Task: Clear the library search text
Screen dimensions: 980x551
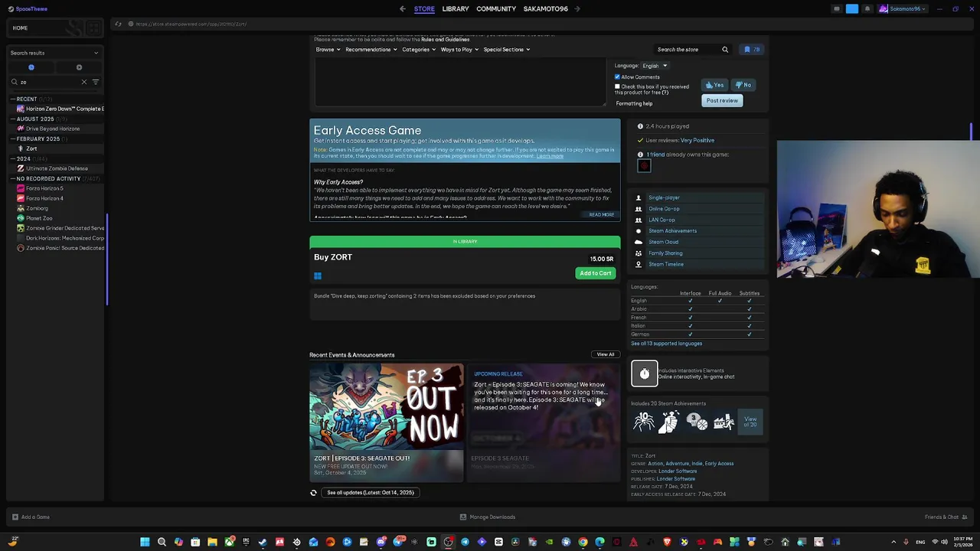Action: [x=84, y=82]
